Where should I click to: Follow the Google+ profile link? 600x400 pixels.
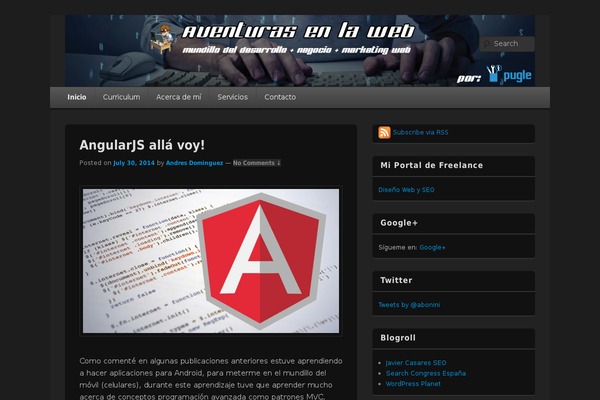[432, 248]
